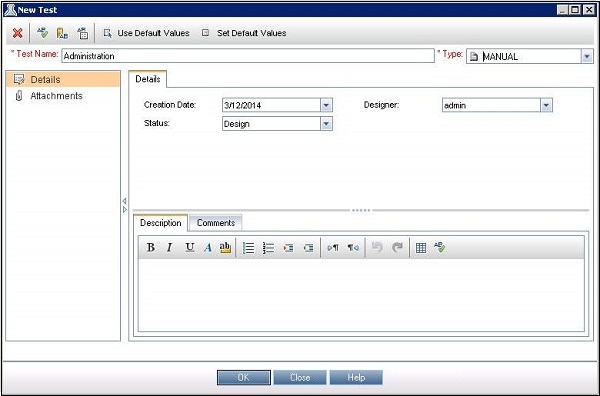
Task: Select Details in the left sidebar
Action: click(x=63, y=79)
